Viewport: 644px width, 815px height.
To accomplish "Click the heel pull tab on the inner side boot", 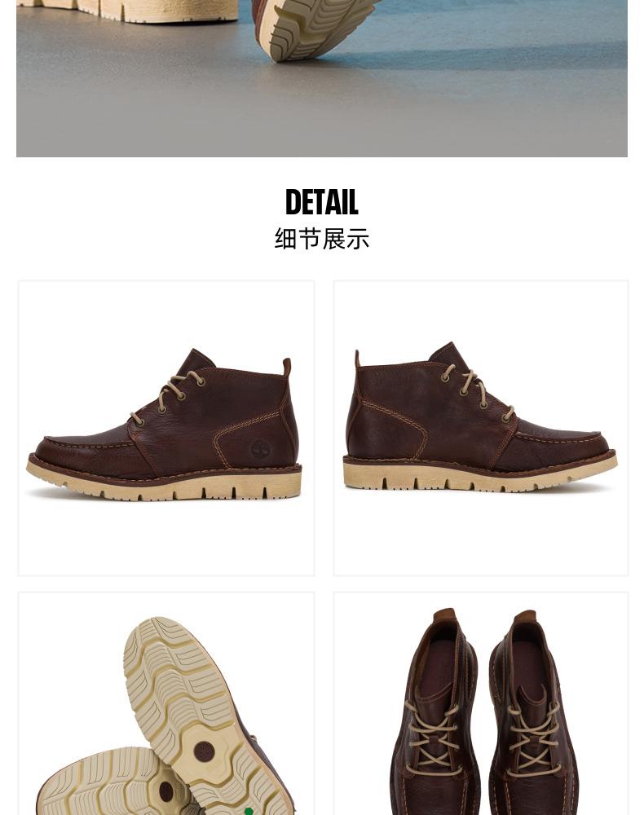I will (x=358, y=359).
